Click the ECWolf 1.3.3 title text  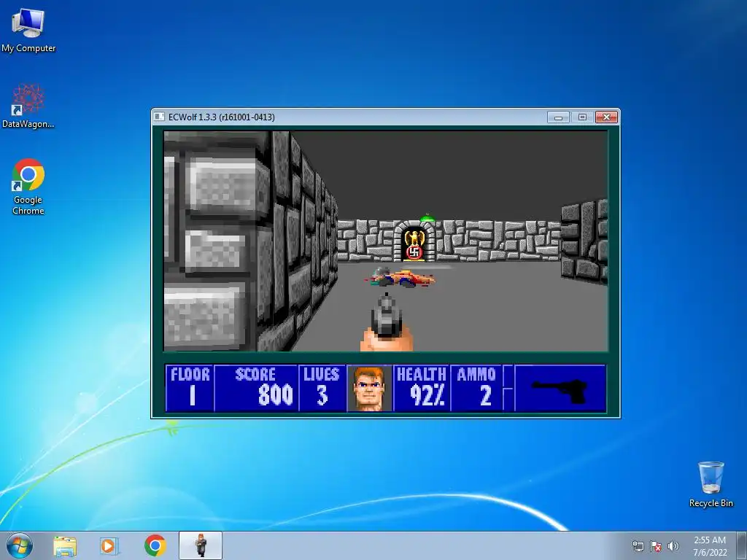pos(222,117)
